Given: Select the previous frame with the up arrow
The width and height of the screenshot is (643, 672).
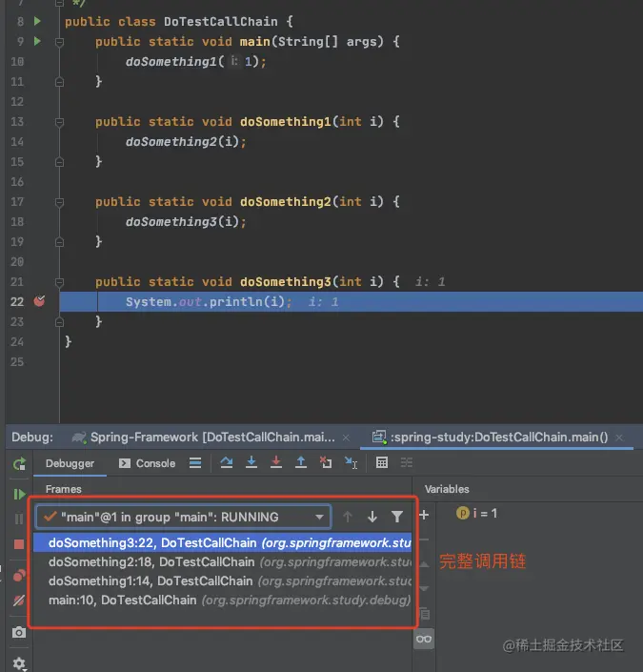Looking at the screenshot, I should (x=348, y=517).
